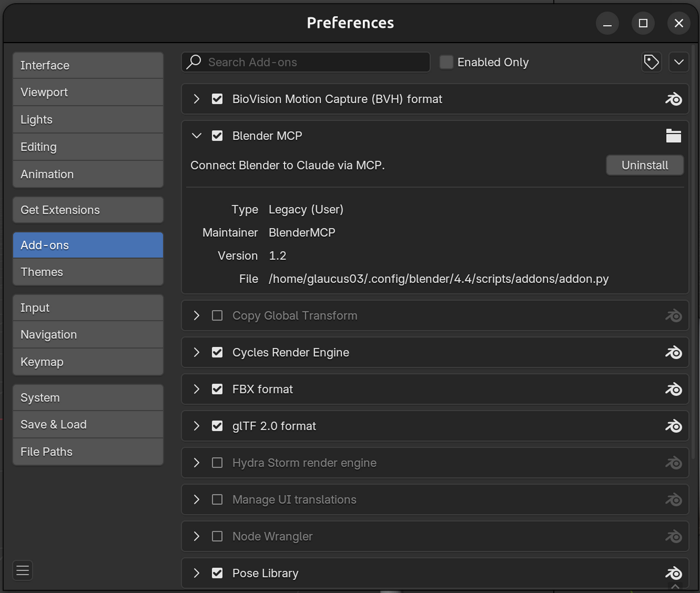Click 'Connect Blender to Claude via MCP.' description
Image resolution: width=700 pixels, height=593 pixels.
point(288,165)
